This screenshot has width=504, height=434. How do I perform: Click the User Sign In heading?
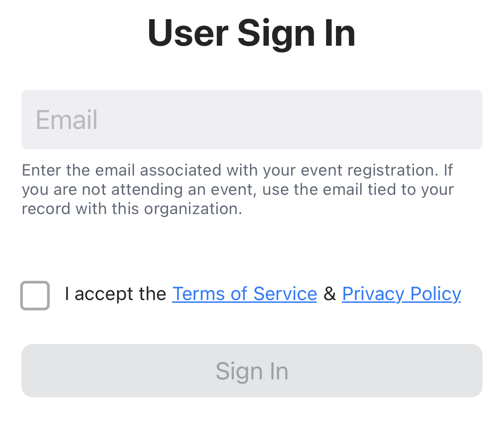click(x=252, y=33)
